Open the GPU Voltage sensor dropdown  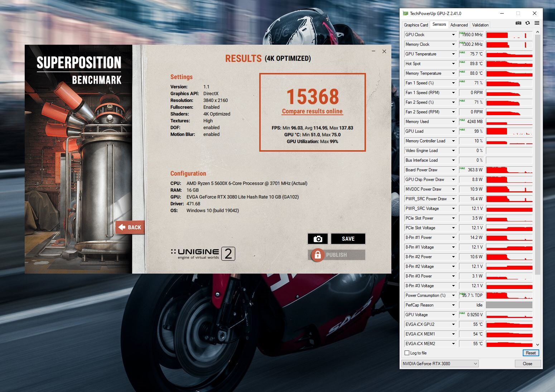[x=453, y=315]
